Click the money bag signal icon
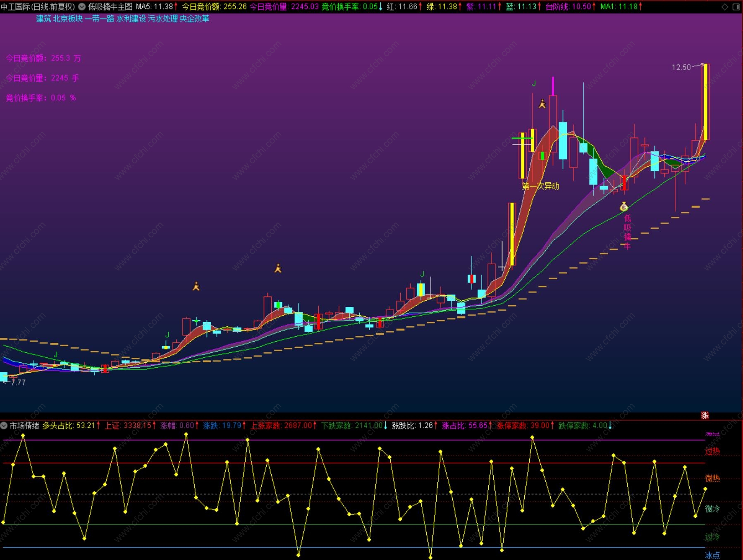 (624, 206)
